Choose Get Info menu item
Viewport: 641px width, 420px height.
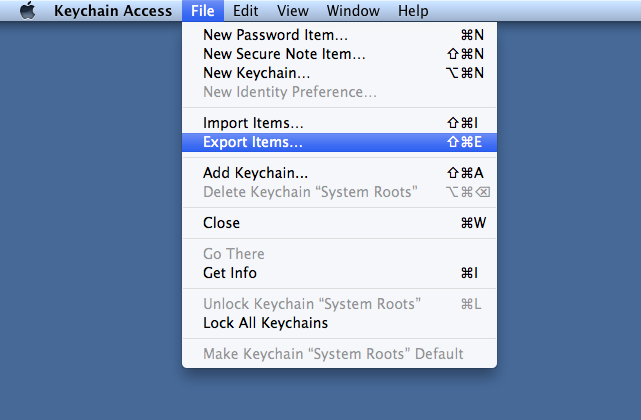pyautogui.click(x=230, y=273)
